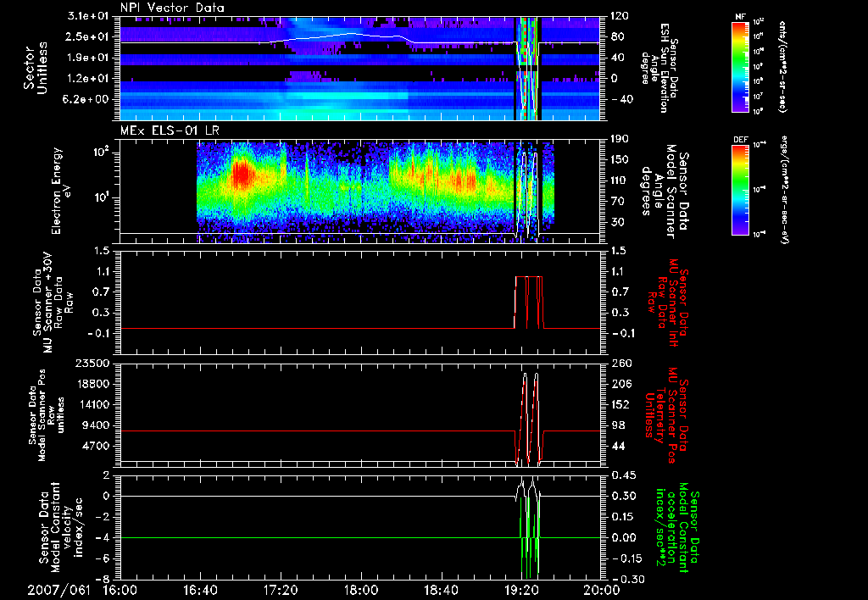Click the red "MU Scanner Inh Raw Data" axis title
The image size is (868, 600).
pos(667,303)
